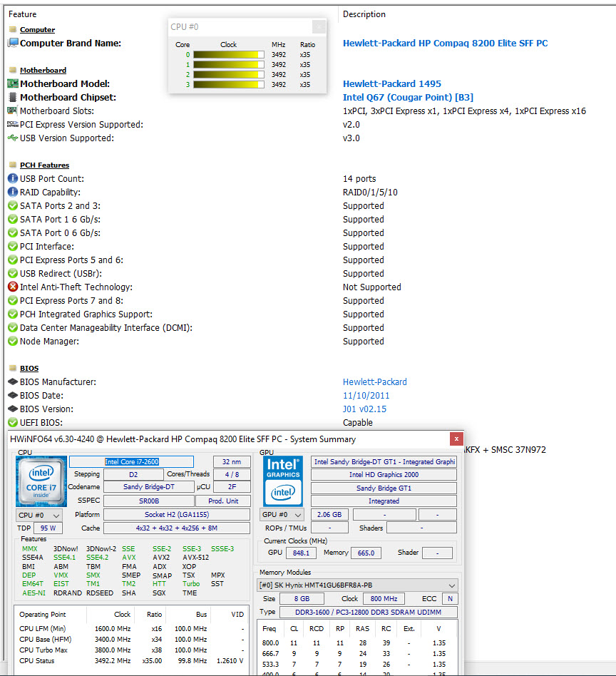616x676 pixels.
Task: Click the red X icon for Intel Anti-Theft Technology
Action: click(x=13, y=287)
